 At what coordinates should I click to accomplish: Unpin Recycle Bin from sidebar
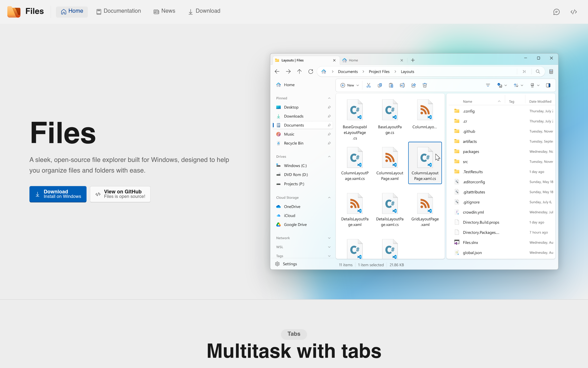click(329, 143)
